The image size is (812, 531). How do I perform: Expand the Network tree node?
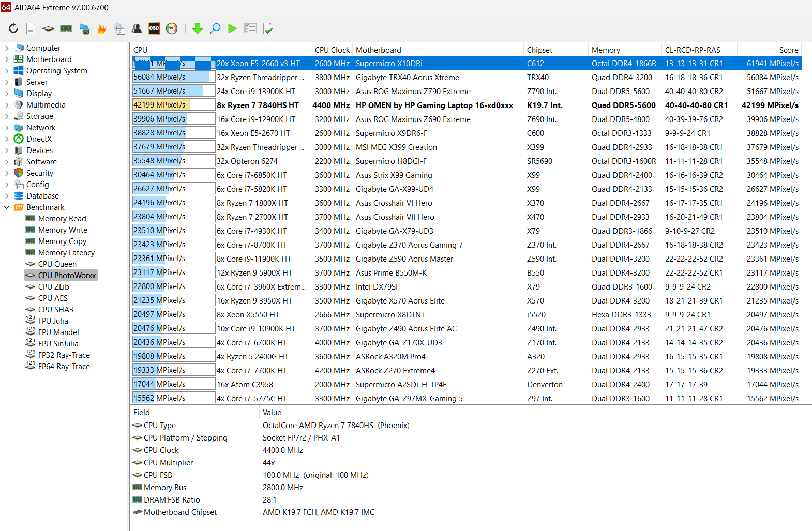[x=7, y=128]
